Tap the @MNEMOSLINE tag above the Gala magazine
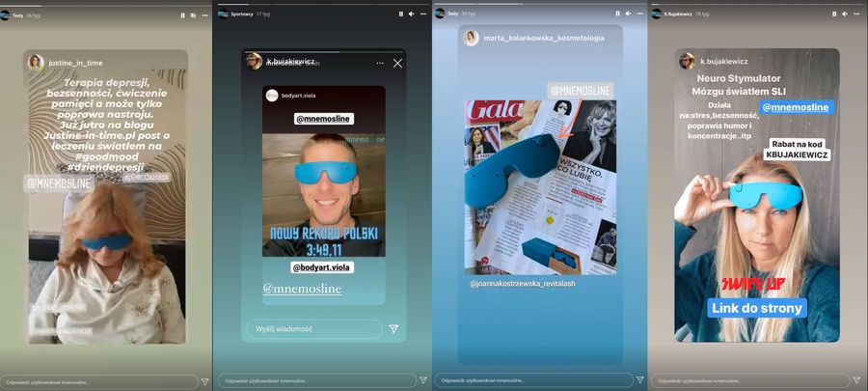Screen dimensions: 868x391 pyautogui.click(x=581, y=91)
